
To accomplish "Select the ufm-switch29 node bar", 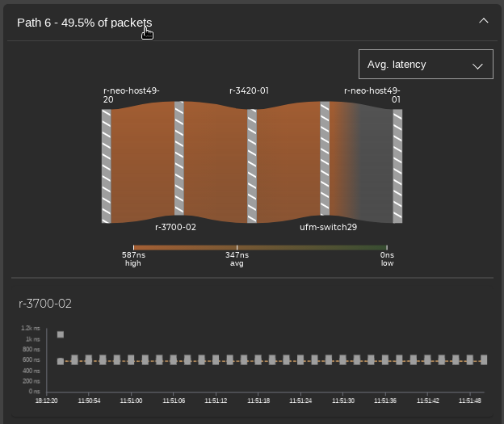I will [325, 158].
